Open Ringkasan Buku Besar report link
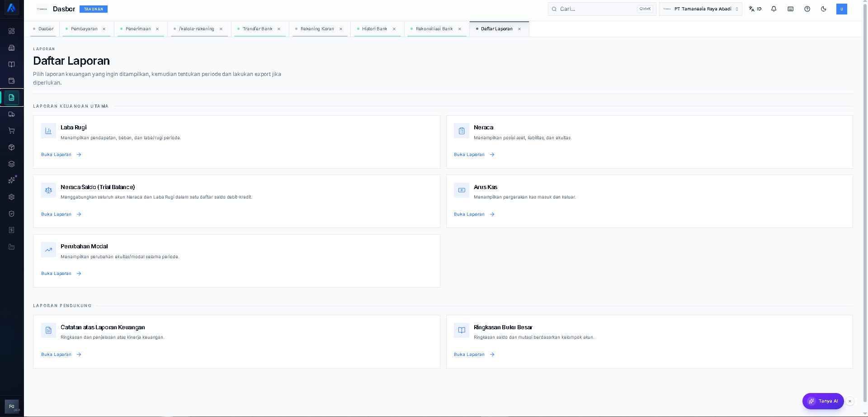This screenshot has width=868, height=417. (474, 355)
